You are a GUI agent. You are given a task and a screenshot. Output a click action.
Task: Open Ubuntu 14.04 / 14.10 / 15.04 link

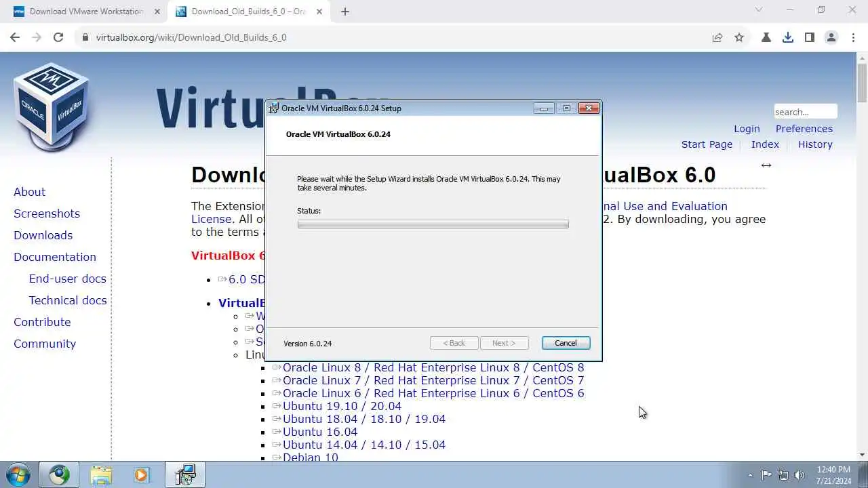pos(364,445)
